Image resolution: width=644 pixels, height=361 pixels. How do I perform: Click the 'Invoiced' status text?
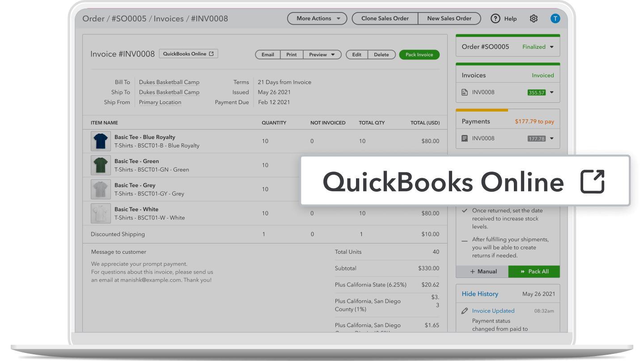tap(543, 76)
